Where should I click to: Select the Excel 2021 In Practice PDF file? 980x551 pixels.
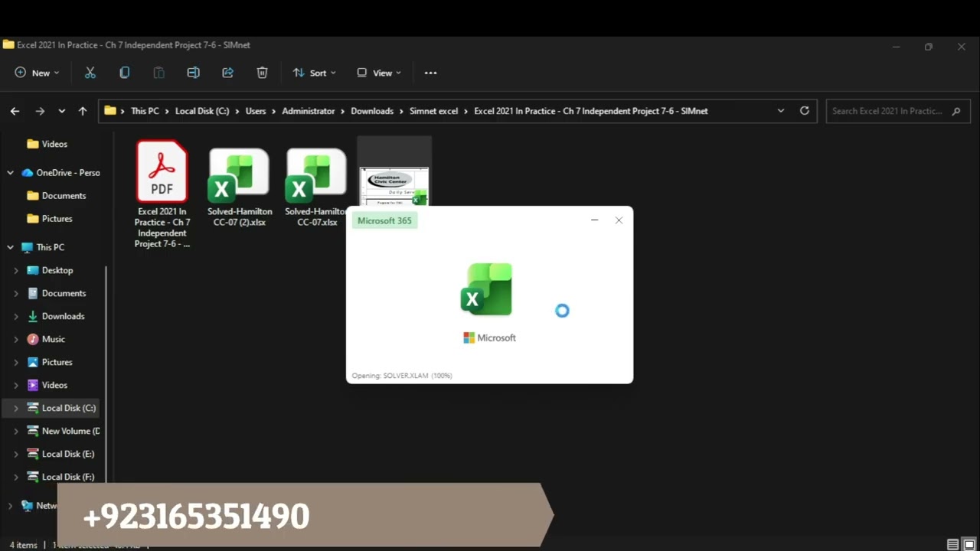pyautogui.click(x=162, y=194)
